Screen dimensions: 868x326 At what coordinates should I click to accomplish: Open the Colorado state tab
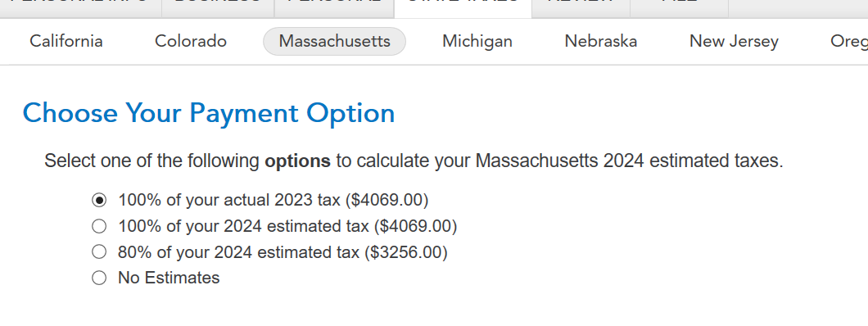click(191, 42)
